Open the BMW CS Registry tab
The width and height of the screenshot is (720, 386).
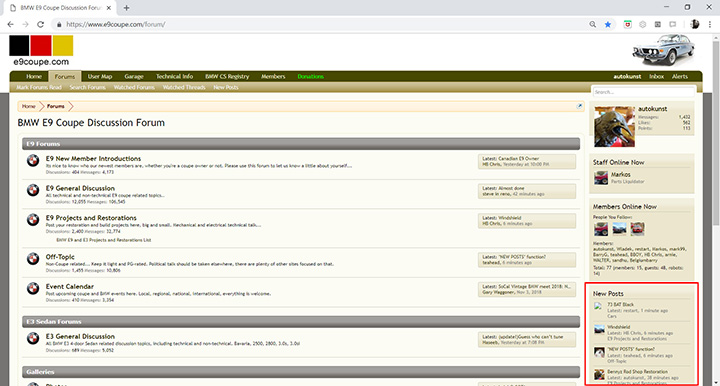point(227,76)
